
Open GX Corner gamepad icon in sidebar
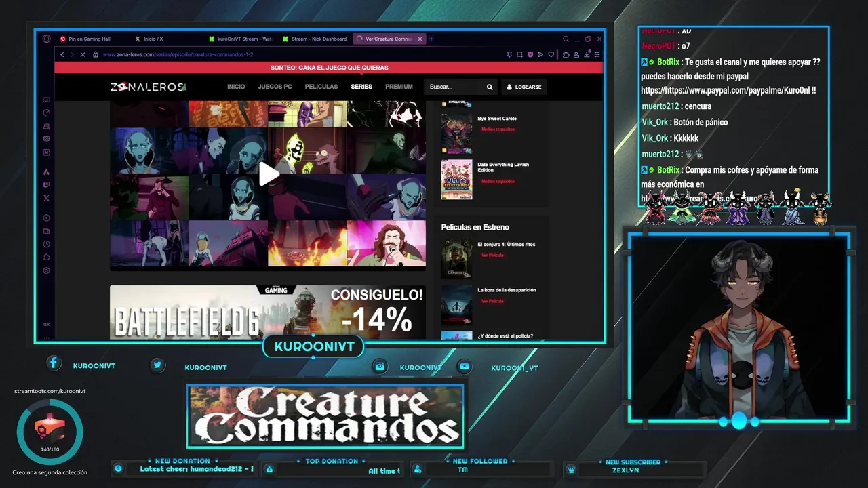click(x=46, y=100)
